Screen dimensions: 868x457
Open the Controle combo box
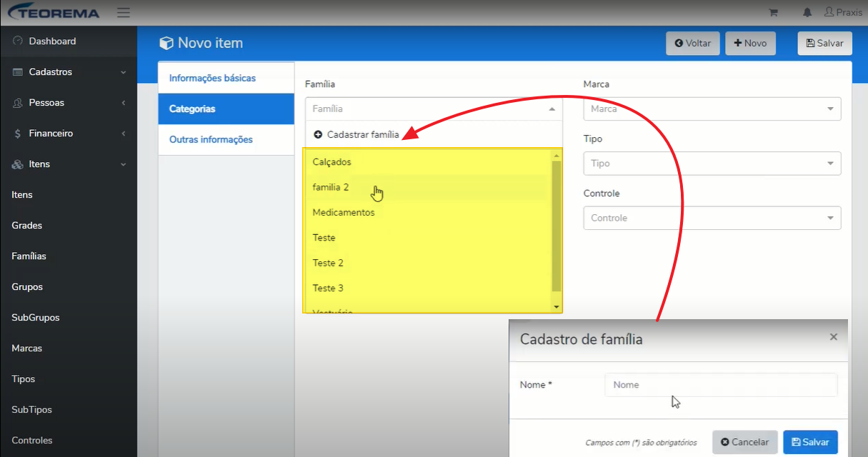pyautogui.click(x=712, y=218)
